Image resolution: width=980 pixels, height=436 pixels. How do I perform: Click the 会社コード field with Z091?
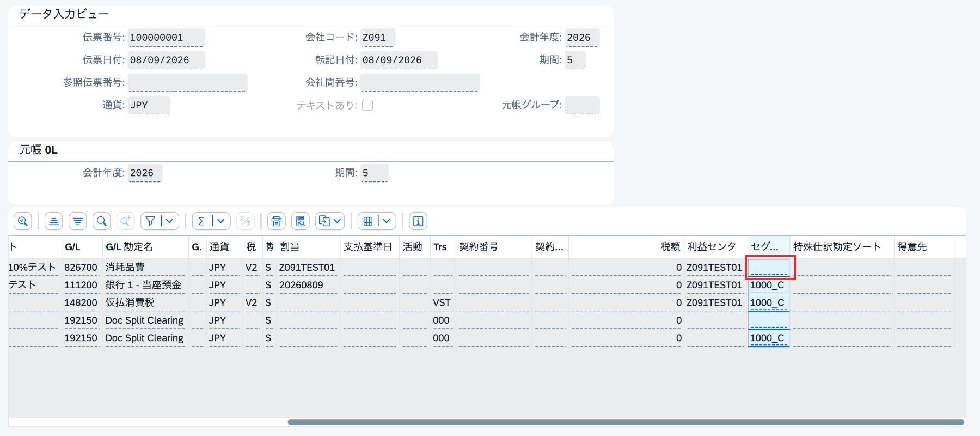point(378,38)
